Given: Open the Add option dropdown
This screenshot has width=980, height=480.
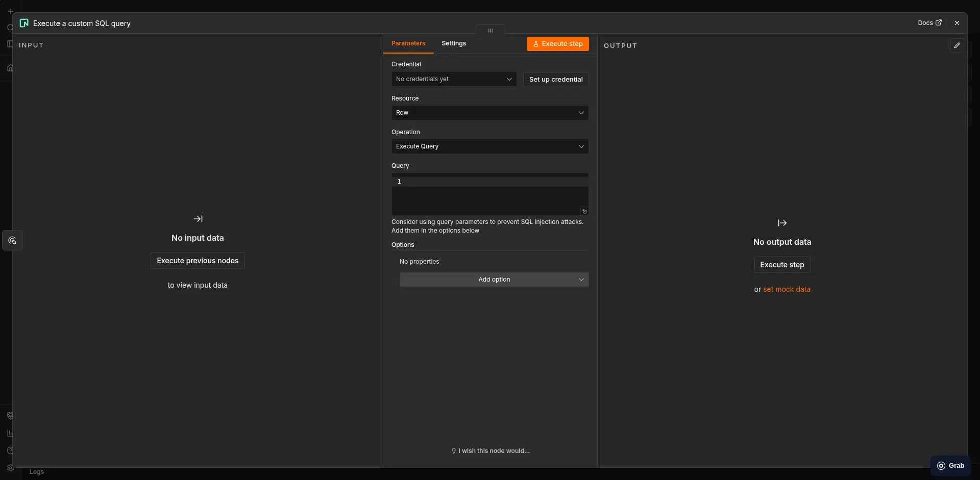Looking at the screenshot, I should coord(494,280).
